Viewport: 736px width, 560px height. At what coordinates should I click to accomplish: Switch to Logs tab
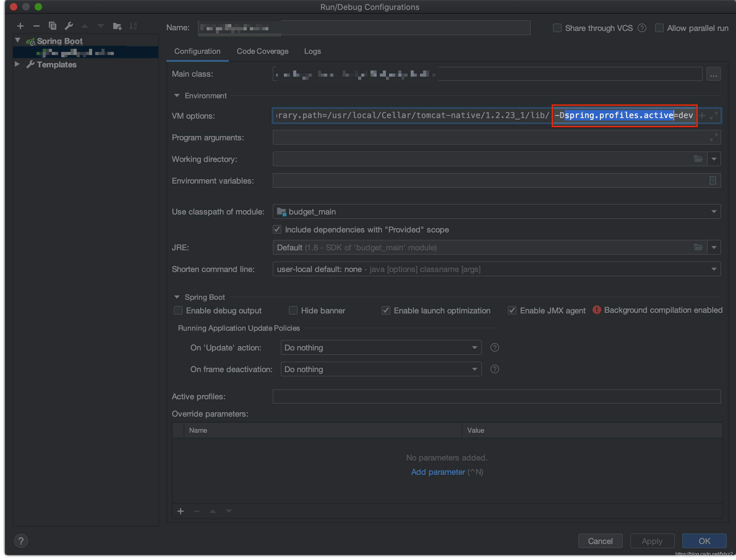point(313,51)
